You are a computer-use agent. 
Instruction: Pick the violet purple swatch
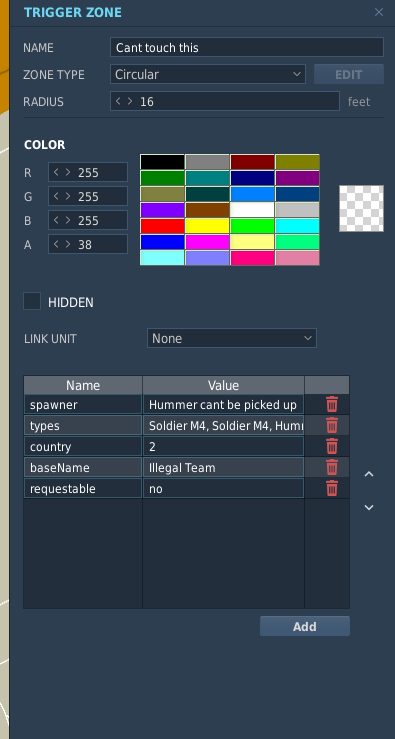click(x=163, y=210)
